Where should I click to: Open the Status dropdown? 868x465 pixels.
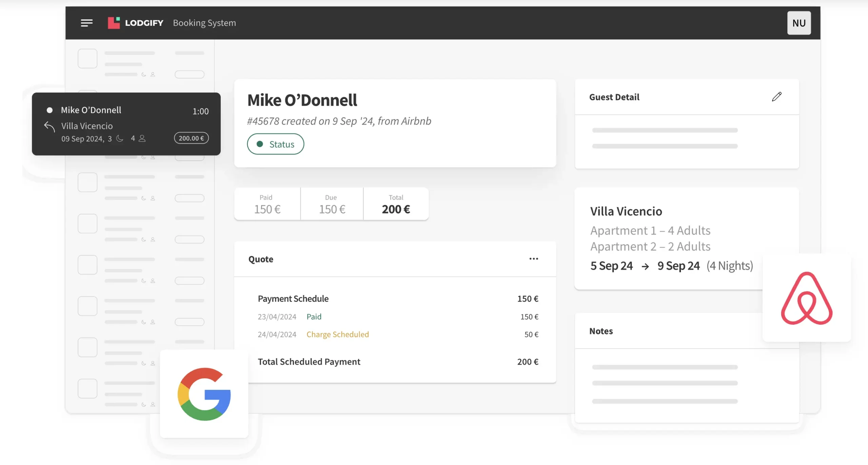275,144
